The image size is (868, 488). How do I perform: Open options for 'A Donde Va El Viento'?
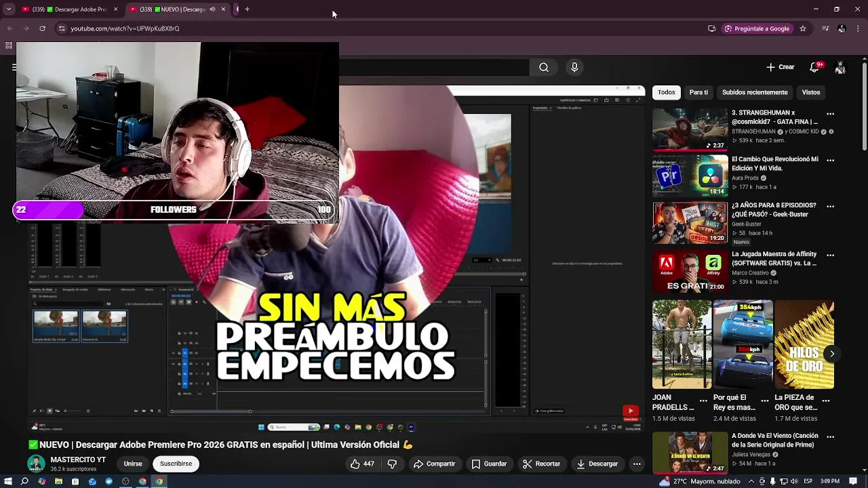pos(831,437)
